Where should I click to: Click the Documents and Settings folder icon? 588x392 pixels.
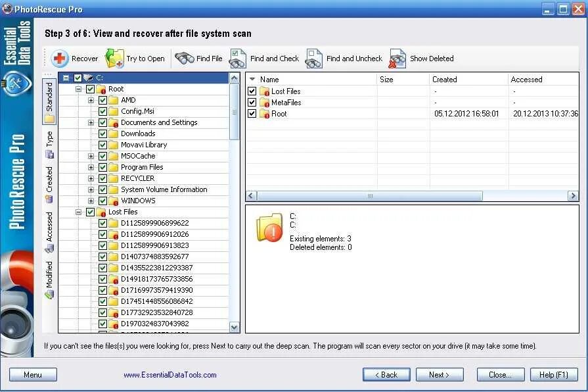tap(113, 123)
